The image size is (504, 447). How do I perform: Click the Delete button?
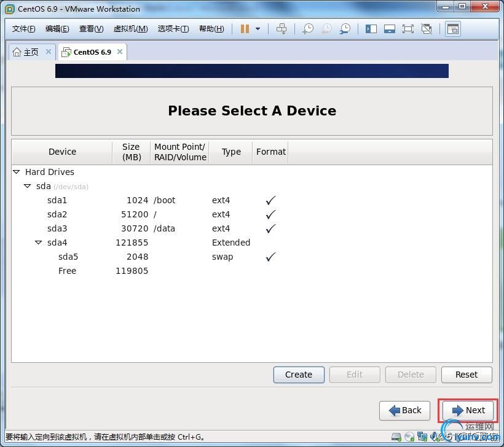click(411, 375)
